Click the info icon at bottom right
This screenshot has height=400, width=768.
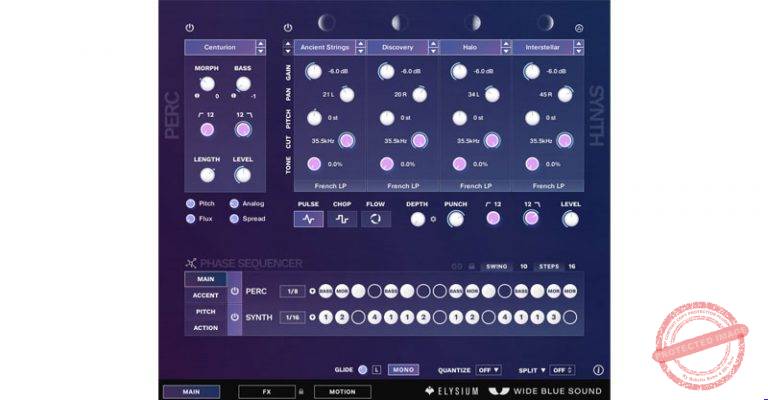(598, 370)
